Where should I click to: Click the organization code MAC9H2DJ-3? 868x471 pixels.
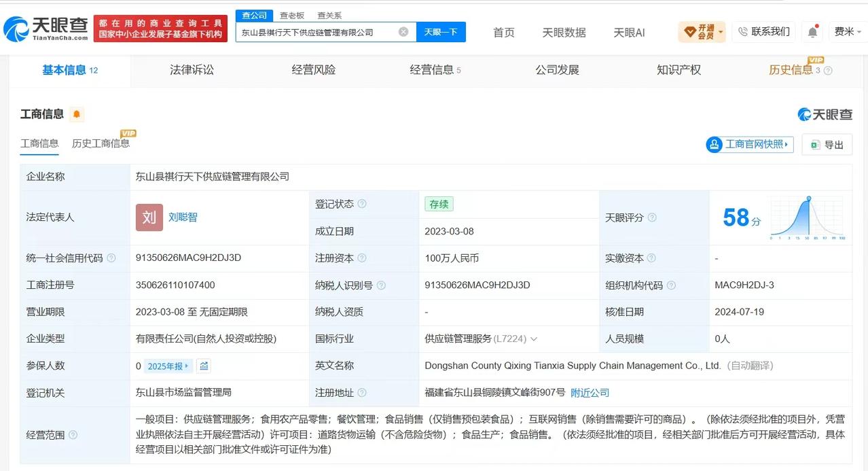(744, 285)
